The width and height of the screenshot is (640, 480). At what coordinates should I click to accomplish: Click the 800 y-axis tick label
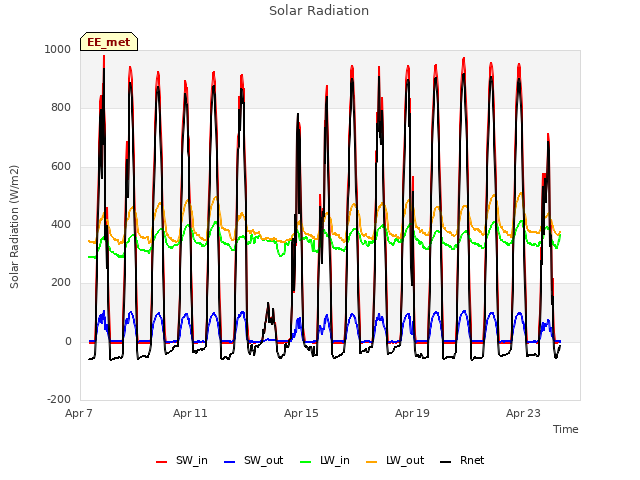(x=61, y=108)
